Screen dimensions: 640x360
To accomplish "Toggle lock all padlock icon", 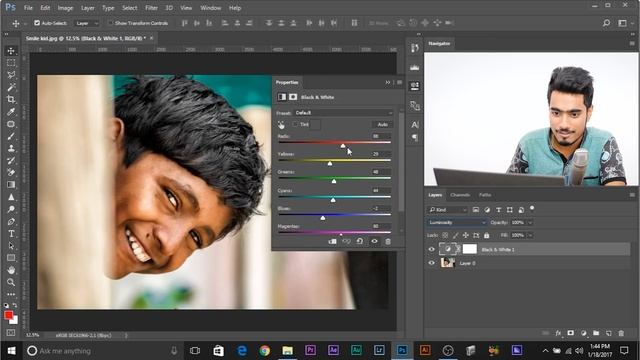I will tap(487, 236).
